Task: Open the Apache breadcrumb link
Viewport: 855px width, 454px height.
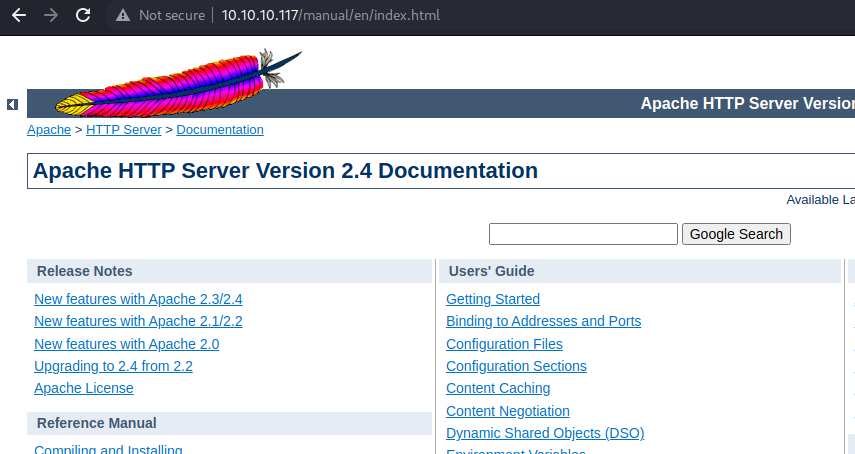Action: 49,130
